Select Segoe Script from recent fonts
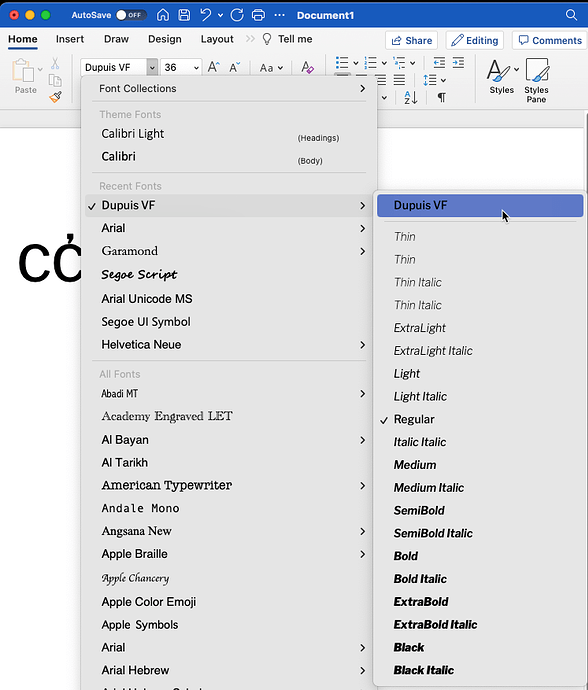 228,275
